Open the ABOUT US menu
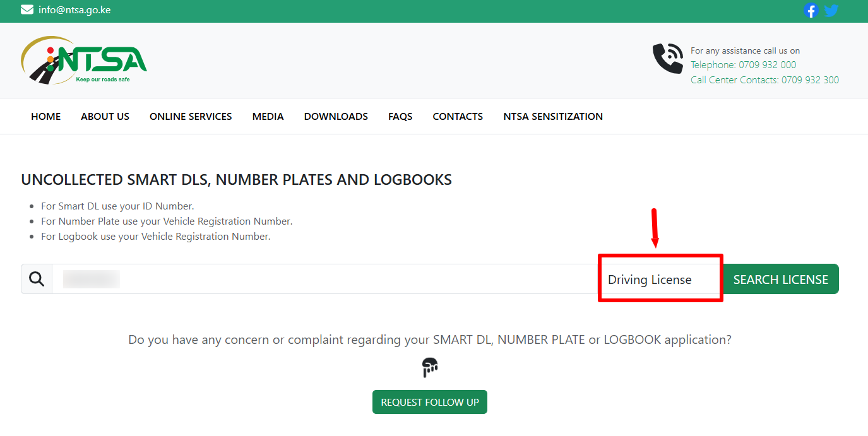 coord(105,116)
